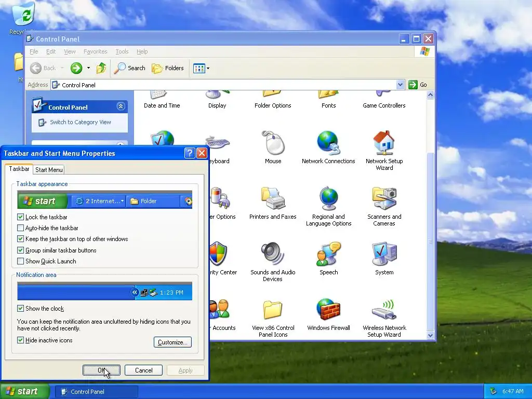Open Regional and Language Options icon

[328, 199]
